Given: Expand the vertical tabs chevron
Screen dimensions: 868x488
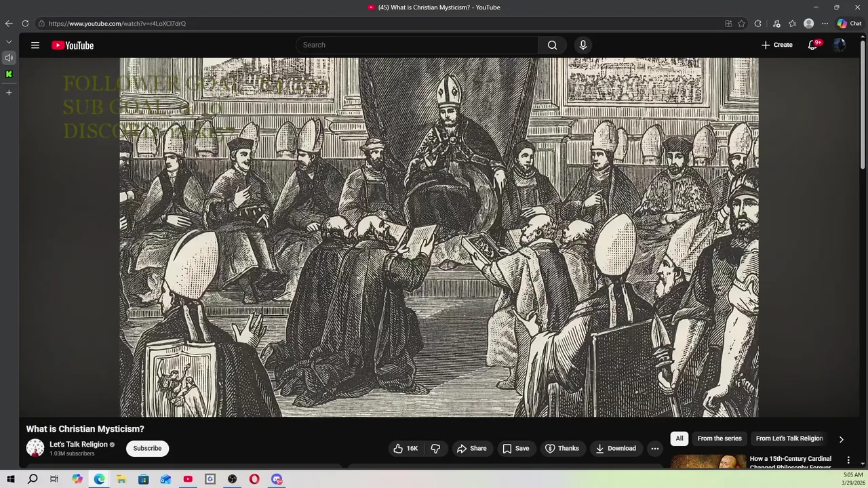Looking at the screenshot, I should tap(9, 42).
